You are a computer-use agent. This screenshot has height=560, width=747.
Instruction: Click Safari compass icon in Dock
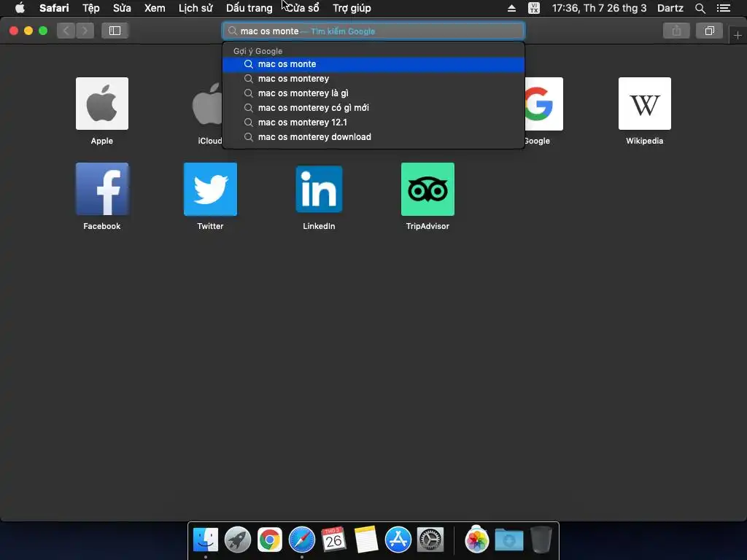pos(301,540)
